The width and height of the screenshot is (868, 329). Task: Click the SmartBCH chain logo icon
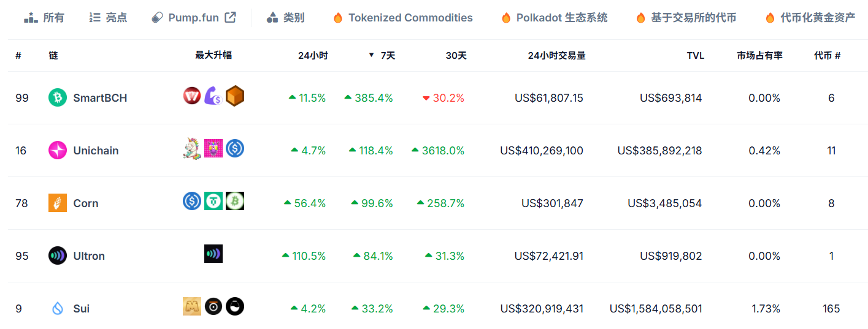58,97
